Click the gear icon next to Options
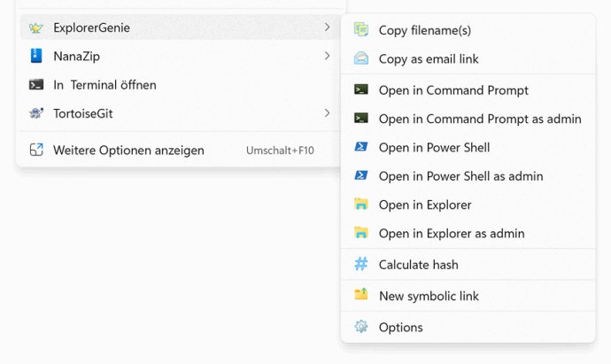Image resolution: width=611 pixels, height=364 pixels. 361,327
